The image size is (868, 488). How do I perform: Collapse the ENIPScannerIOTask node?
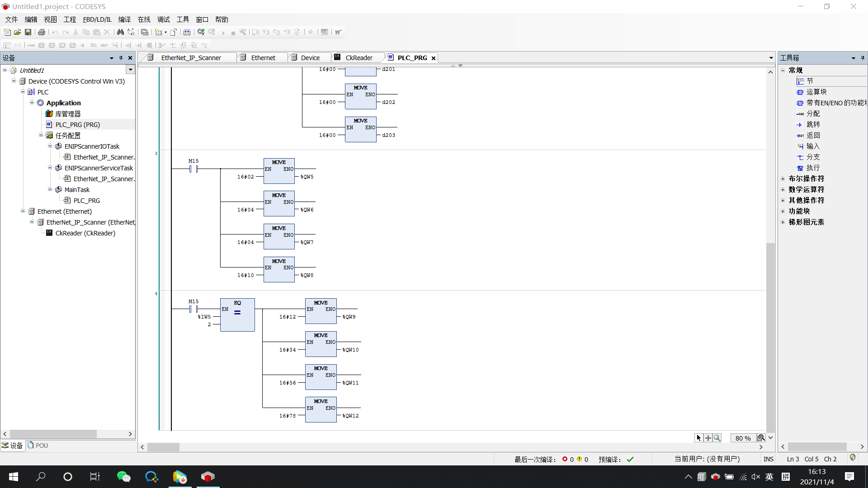coord(50,146)
